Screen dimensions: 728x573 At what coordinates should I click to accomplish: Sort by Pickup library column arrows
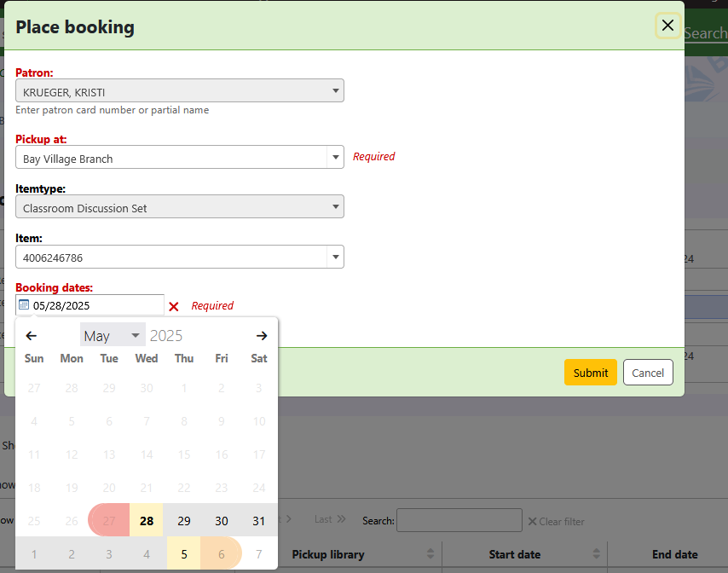pyautogui.click(x=430, y=554)
